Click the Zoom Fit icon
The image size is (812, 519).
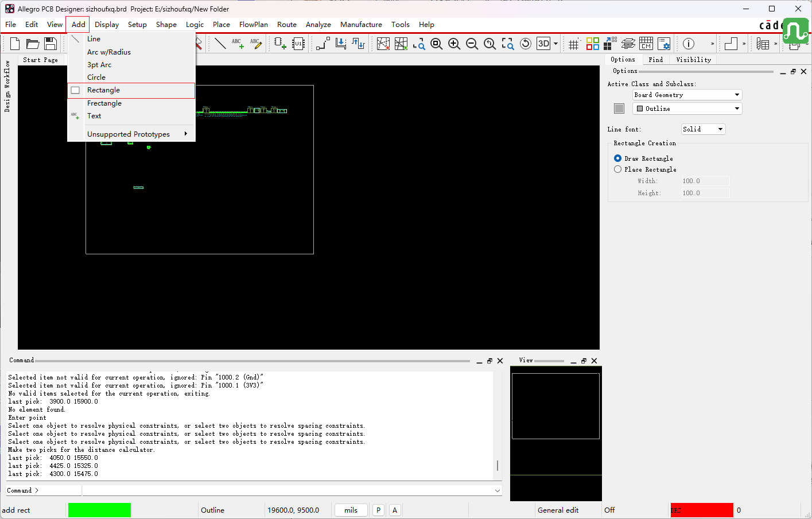(437, 44)
